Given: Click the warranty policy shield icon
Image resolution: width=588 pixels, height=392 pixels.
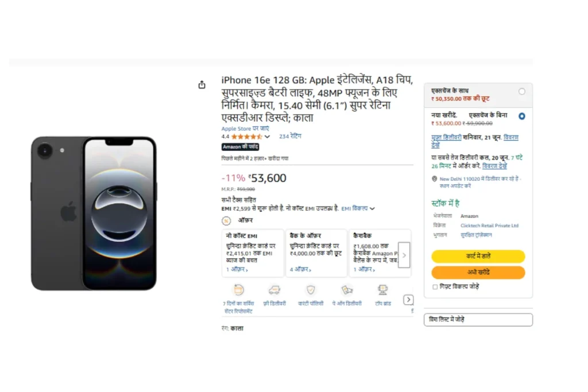Looking at the screenshot, I should [x=311, y=290].
